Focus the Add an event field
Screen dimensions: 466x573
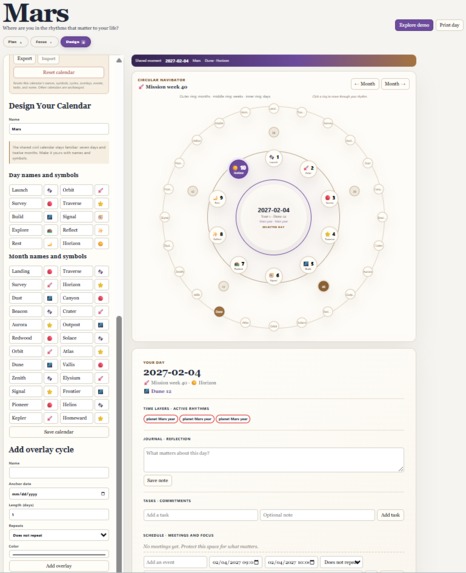175,562
